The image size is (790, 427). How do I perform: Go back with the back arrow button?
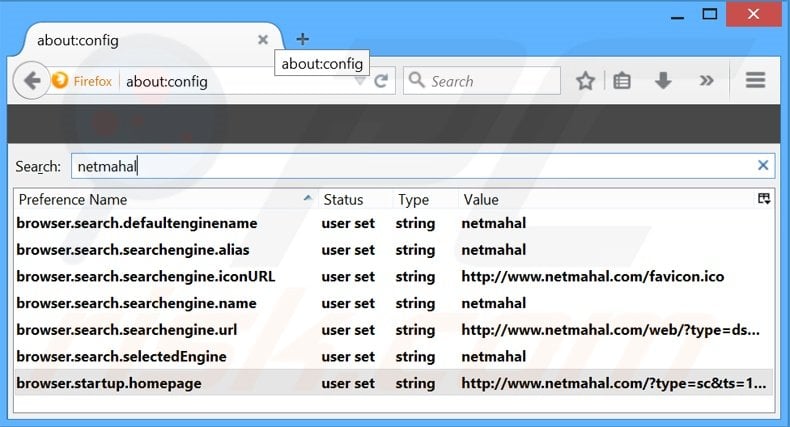32,80
